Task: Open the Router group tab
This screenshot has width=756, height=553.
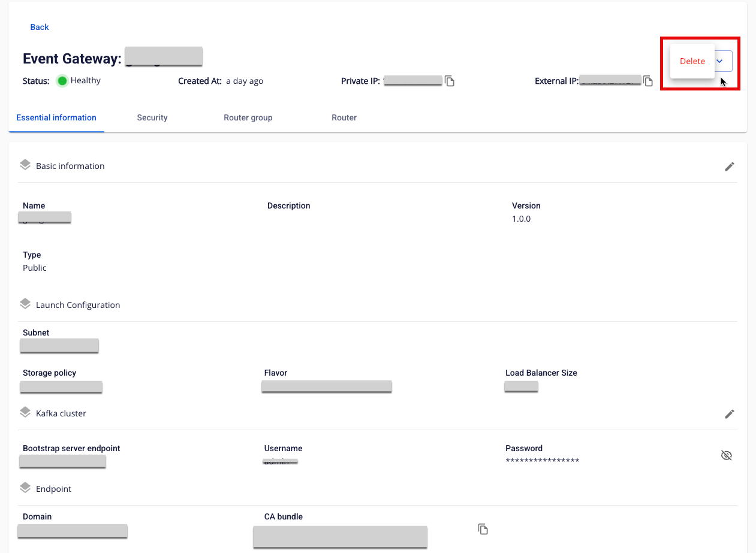Action: pos(248,117)
